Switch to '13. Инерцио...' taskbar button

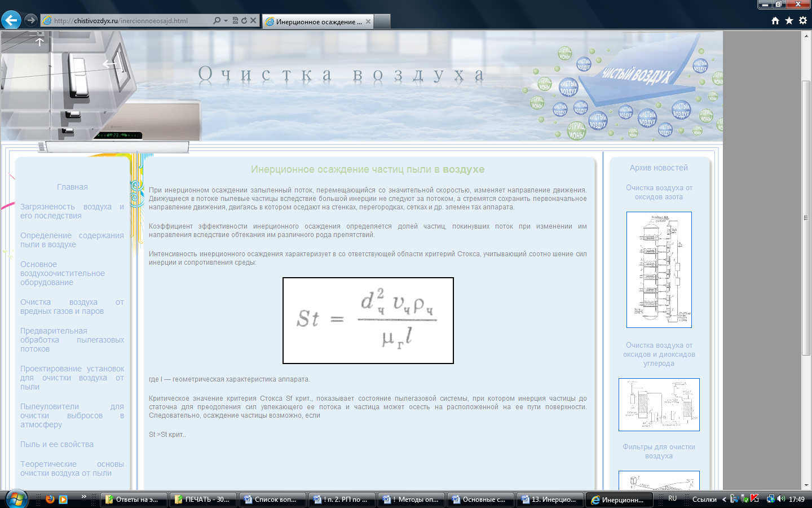[550, 499]
